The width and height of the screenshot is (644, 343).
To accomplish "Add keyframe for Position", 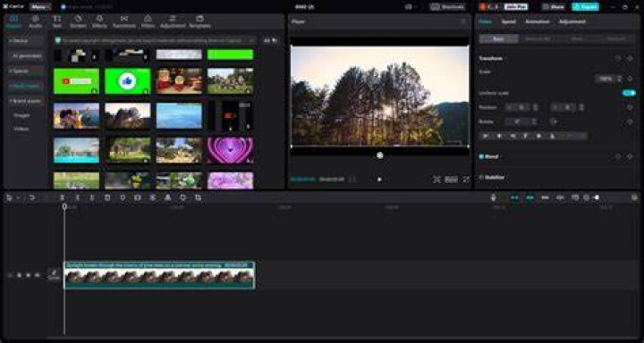I will coord(630,107).
